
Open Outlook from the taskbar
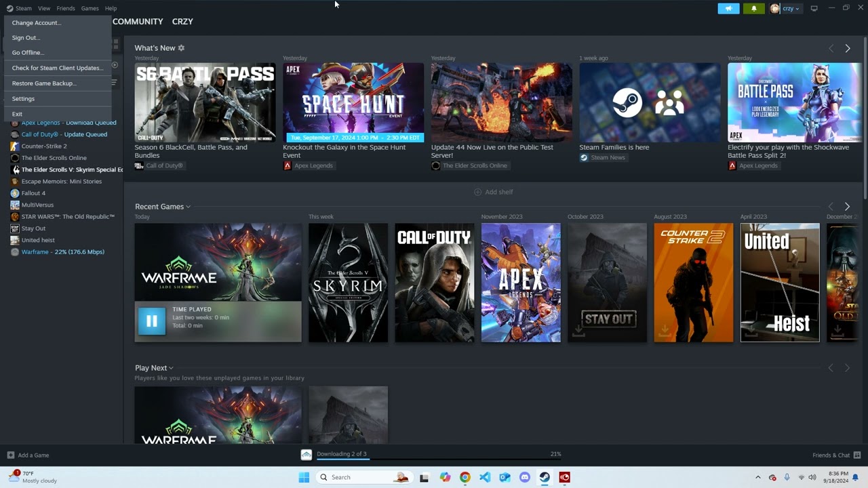pyautogui.click(x=505, y=477)
